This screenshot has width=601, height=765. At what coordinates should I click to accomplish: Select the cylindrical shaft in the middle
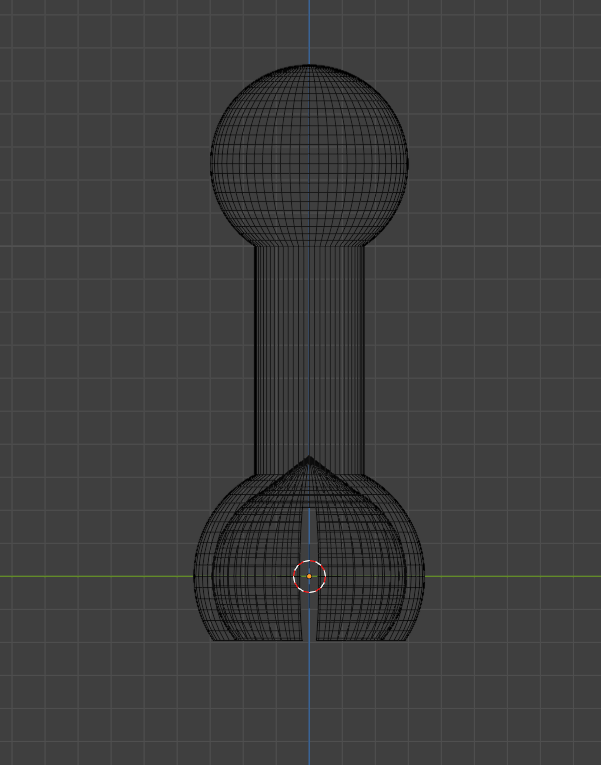click(x=309, y=355)
